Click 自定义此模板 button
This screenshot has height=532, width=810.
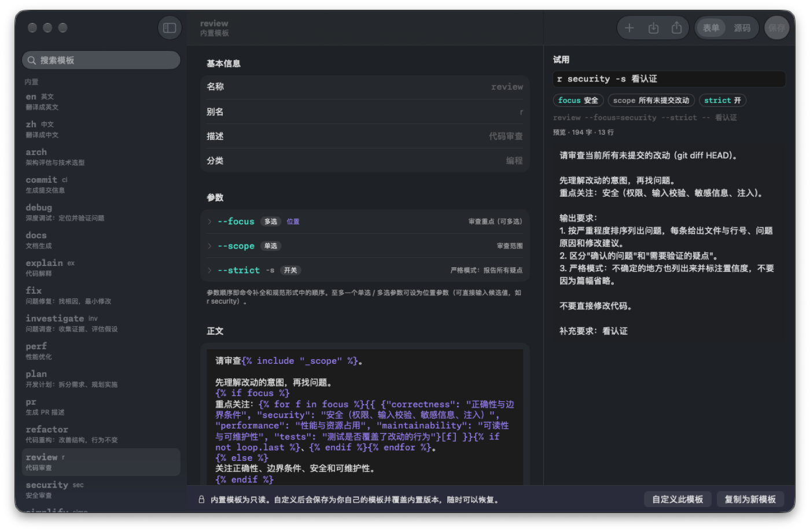[x=678, y=500]
